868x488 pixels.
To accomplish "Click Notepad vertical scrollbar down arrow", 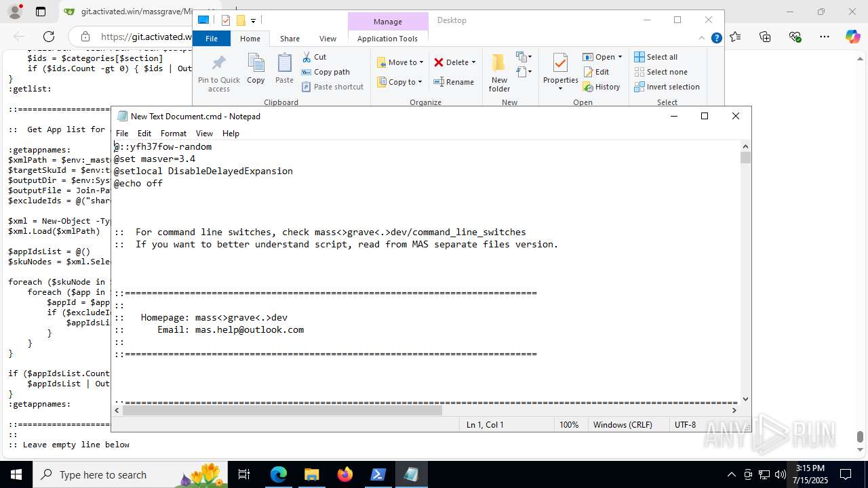I will [746, 399].
